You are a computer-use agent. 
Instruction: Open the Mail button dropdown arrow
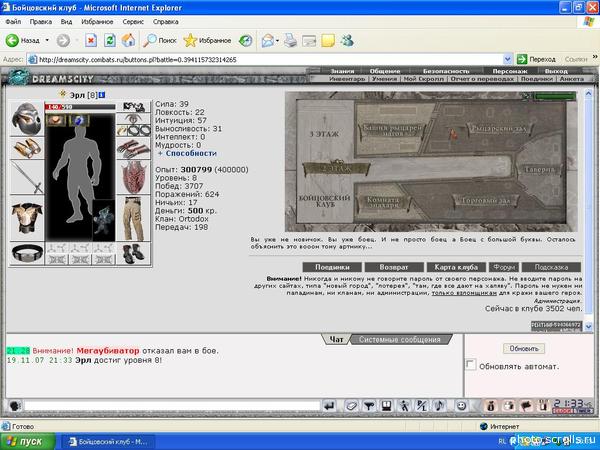[x=277, y=40]
